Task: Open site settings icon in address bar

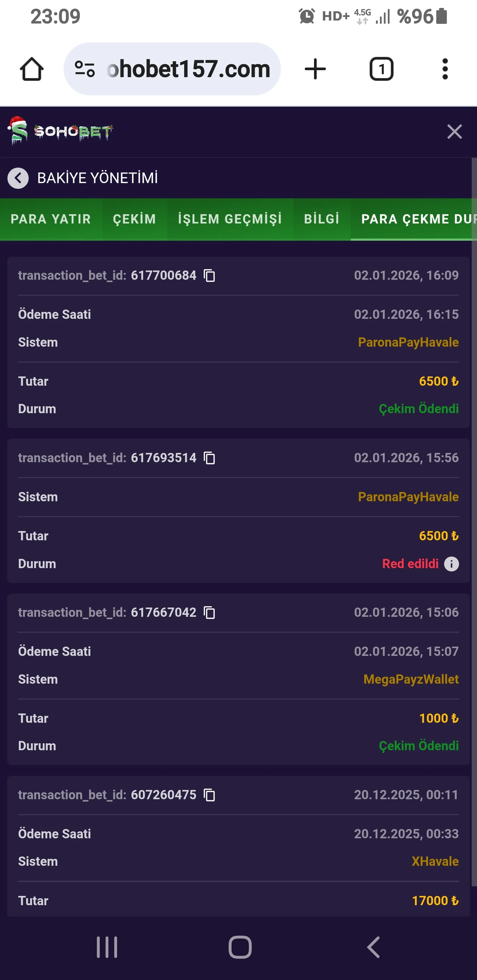Action: point(84,69)
